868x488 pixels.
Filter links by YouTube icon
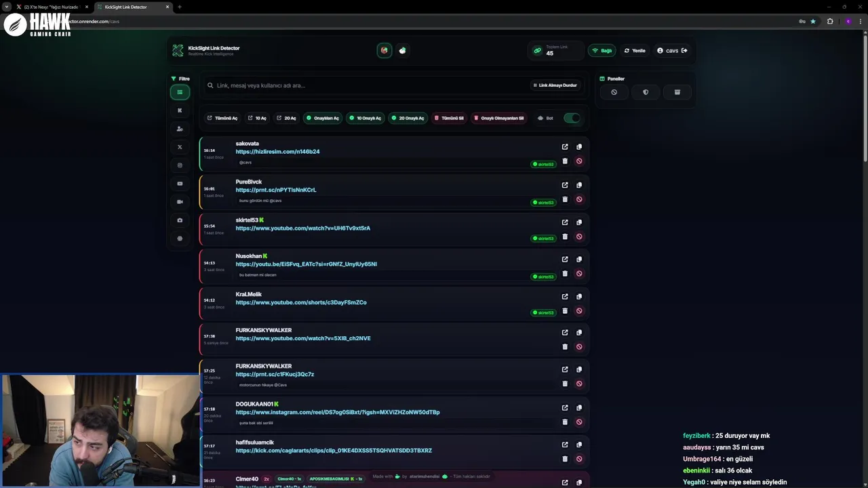coord(180,184)
